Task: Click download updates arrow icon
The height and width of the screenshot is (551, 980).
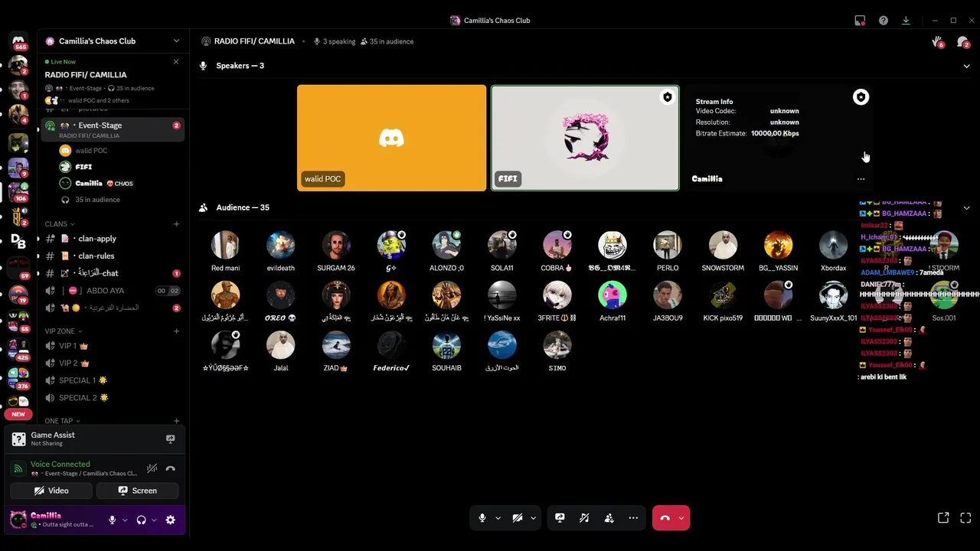Action: [x=906, y=21]
